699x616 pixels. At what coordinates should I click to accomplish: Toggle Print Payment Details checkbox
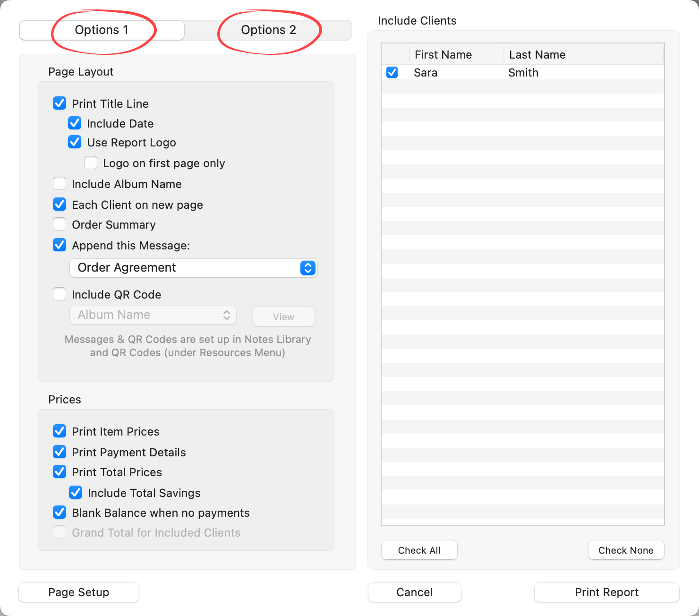(60, 452)
